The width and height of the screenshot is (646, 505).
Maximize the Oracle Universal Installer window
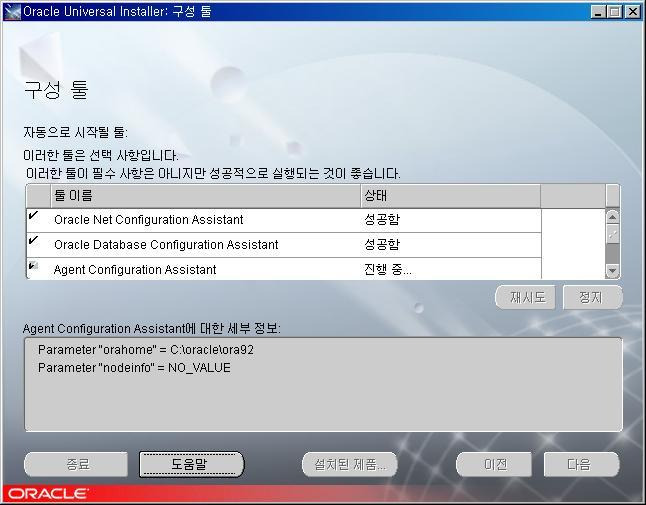[x=614, y=12]
